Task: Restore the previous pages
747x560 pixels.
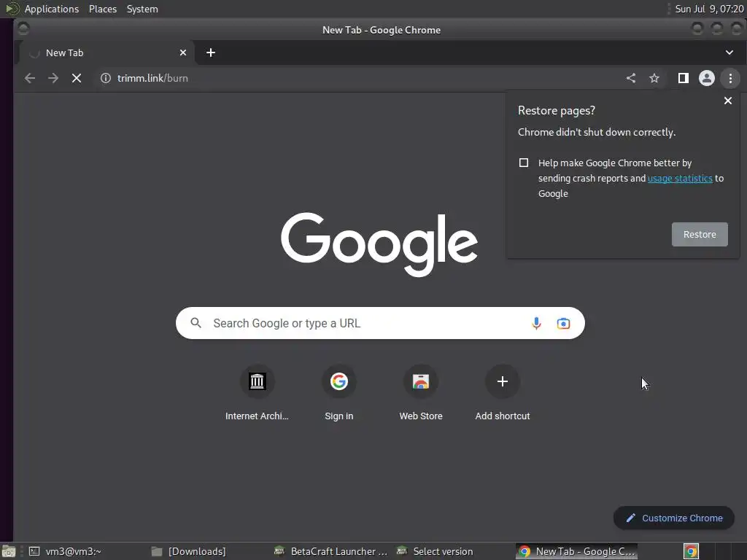Action: 700,234
